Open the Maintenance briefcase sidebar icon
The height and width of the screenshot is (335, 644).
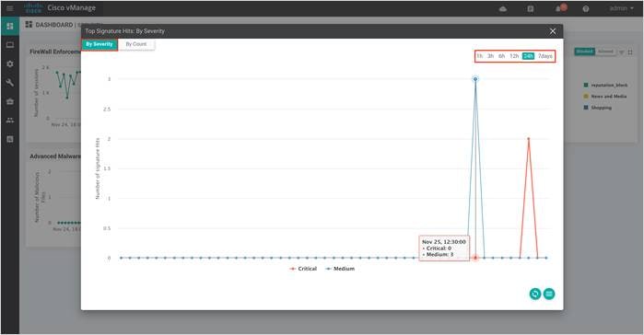point(10,101)
